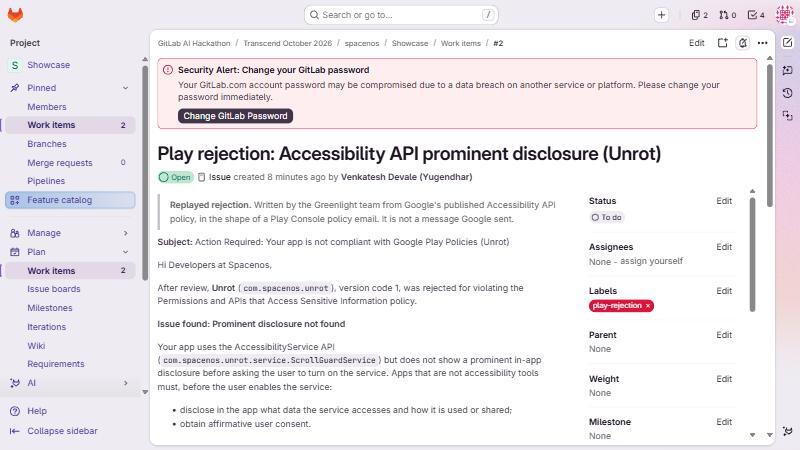800x450 pixels.
Task: Click the Edit button in issue header
Action: [696, 43]
